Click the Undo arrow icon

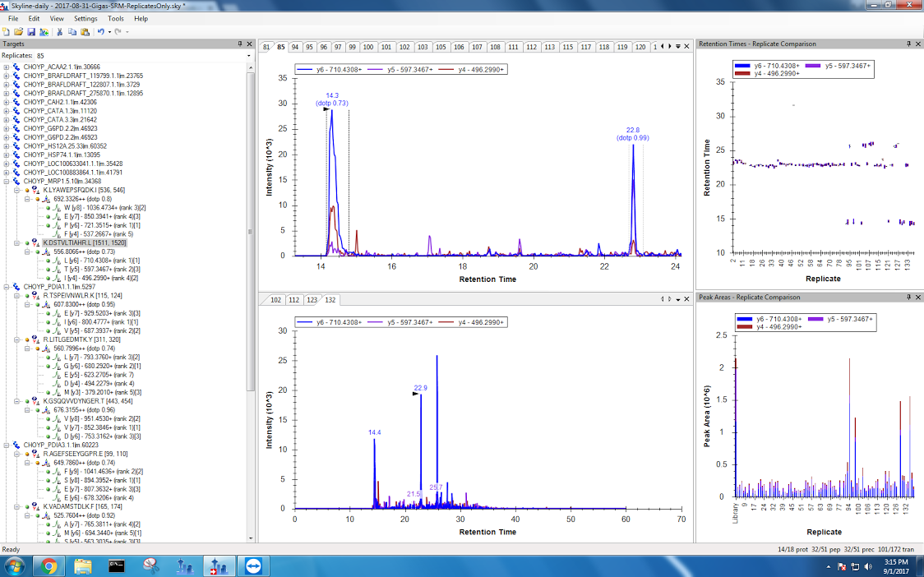click(100, 31)
